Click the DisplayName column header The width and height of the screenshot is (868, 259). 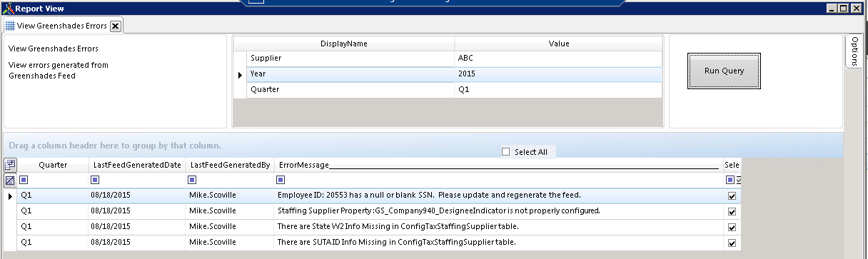coord(344,44)
